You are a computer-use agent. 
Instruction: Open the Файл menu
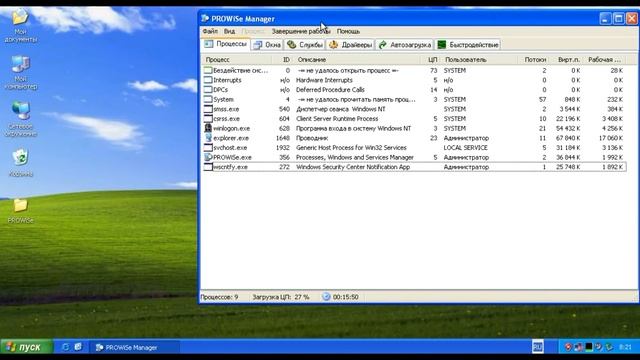pyautogui.click(x=210, y=31)
